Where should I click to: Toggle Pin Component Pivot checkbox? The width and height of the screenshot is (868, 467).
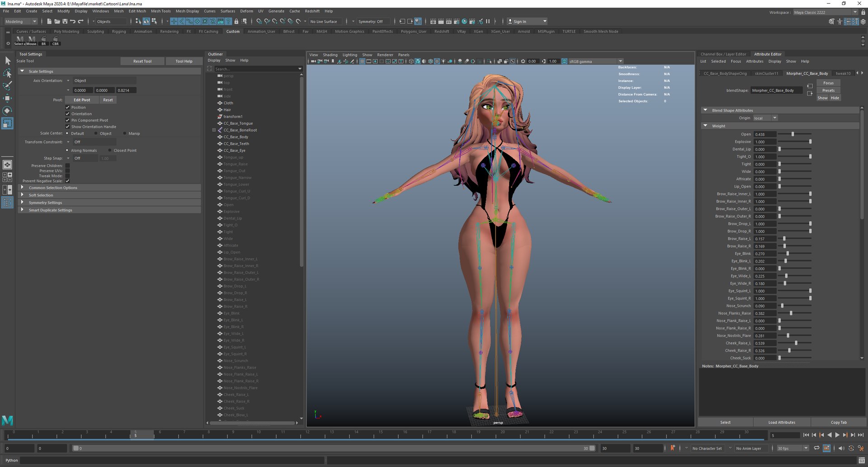pyautogui.click(x=68, y=120)
